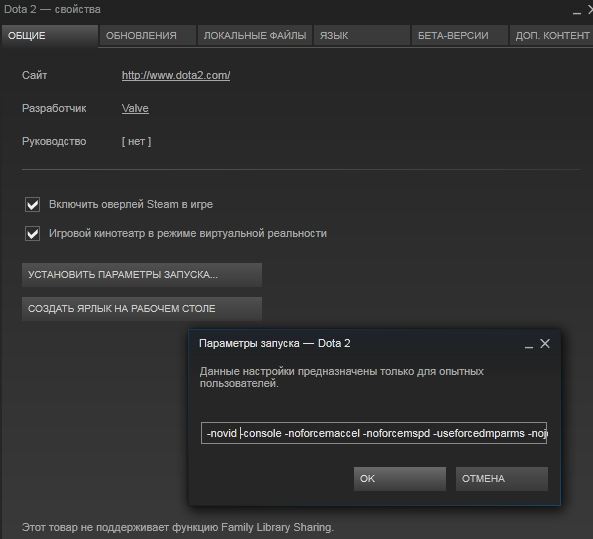Open the ДОП. КОНТЕНТ tab
Viewport: 593px width, 539px height.
tap(551, 36)
